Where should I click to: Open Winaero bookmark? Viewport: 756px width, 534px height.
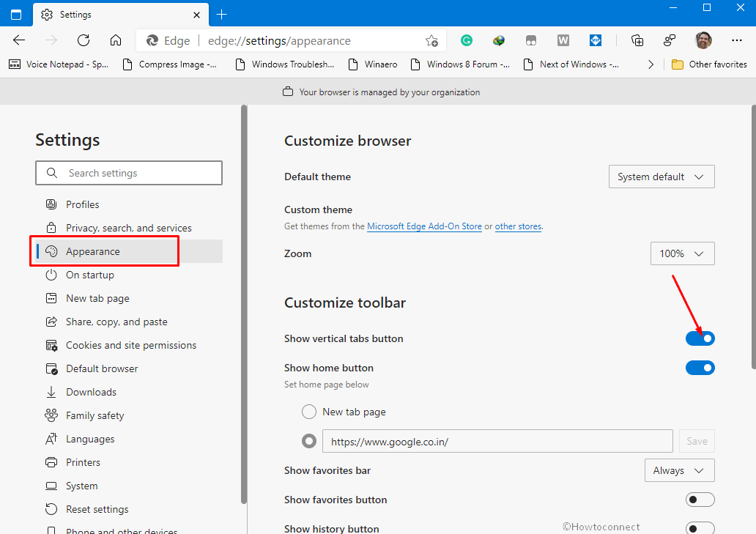[373, 64]
